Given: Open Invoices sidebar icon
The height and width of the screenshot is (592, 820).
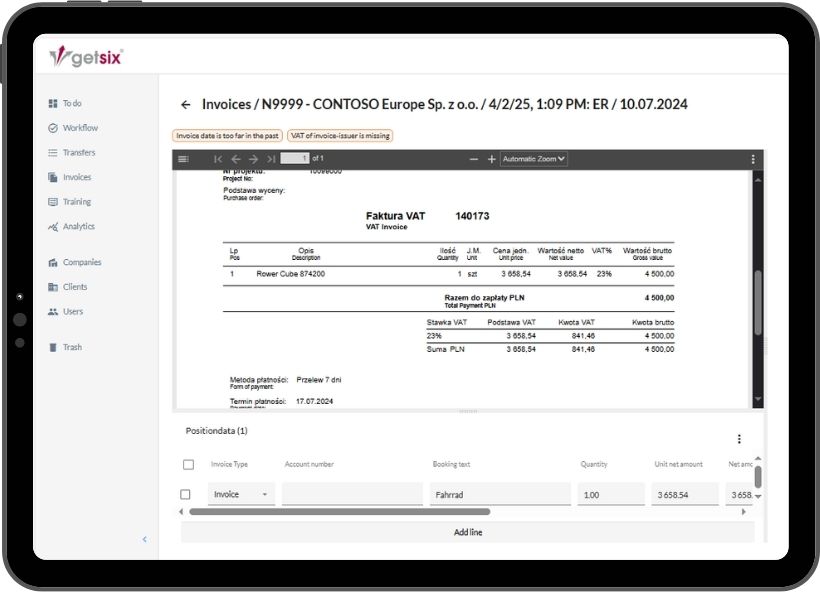Looking at the screenshot, I should [x=53, y=177].
